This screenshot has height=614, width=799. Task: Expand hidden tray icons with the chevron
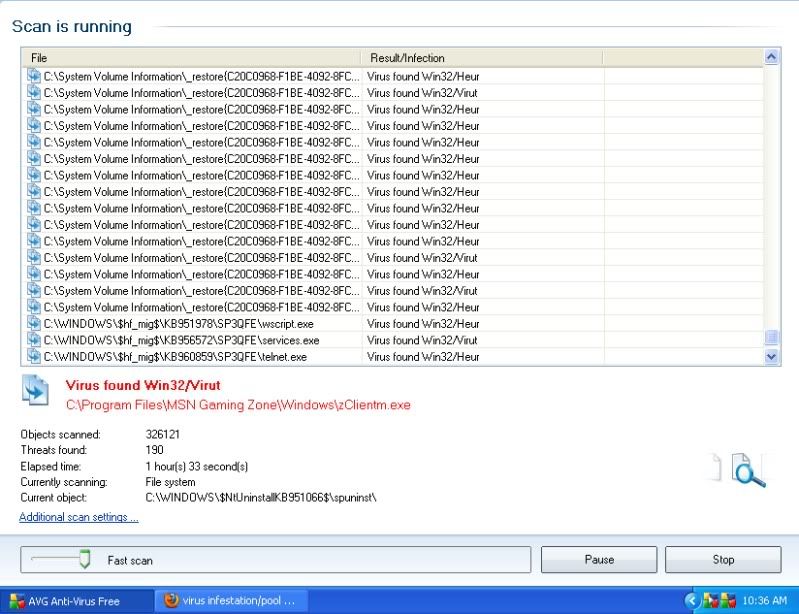pyautogui.click(x=691, y=601)
